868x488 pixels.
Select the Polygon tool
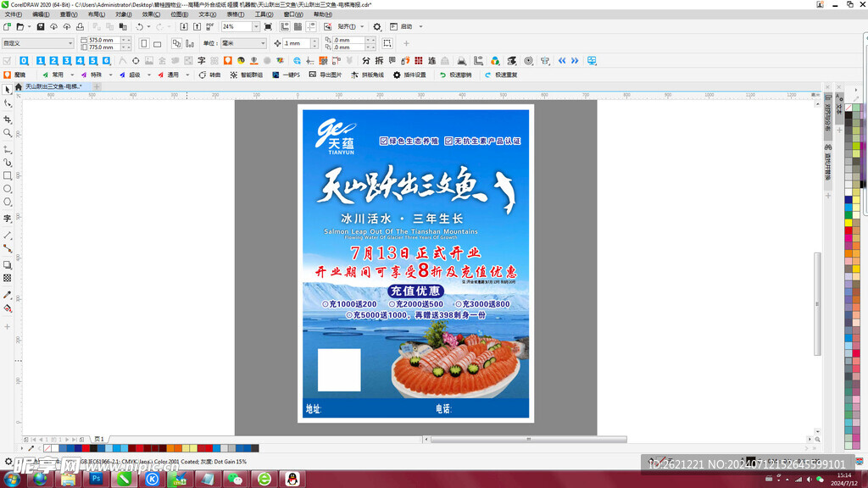point(7,202)
